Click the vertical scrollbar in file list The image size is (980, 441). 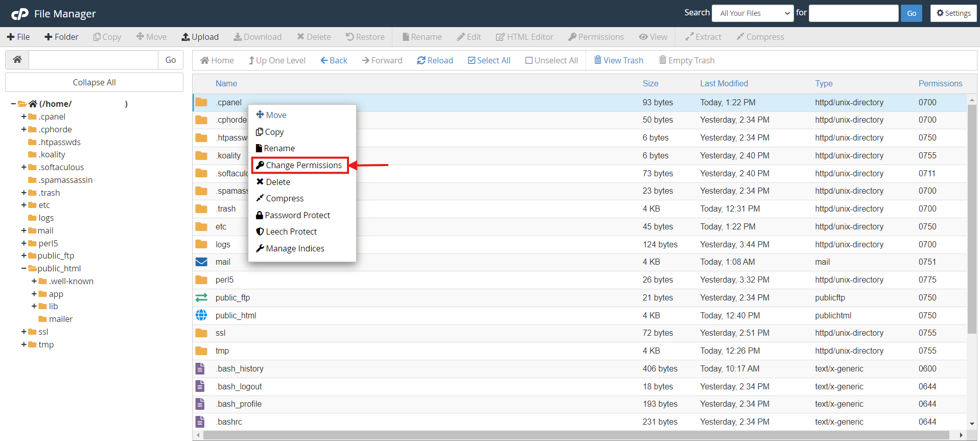point(972,220)
